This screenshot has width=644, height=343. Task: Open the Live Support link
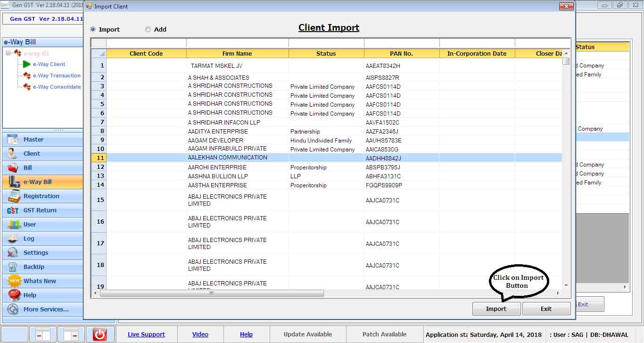(146, 334)
